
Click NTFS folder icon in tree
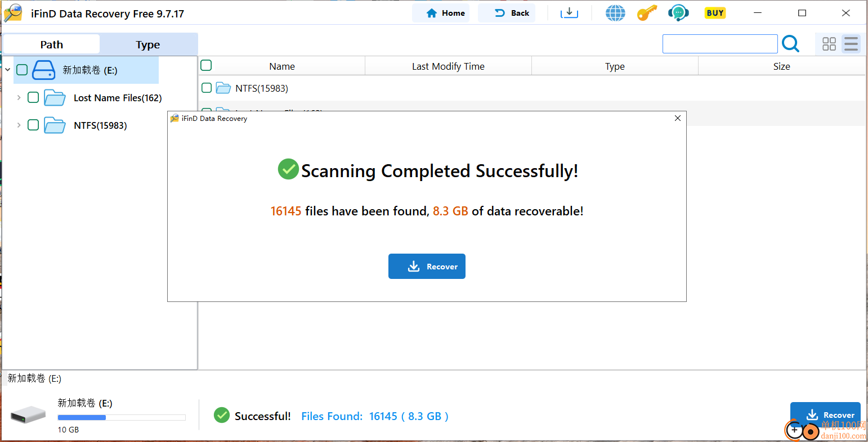tap(55, 125)
